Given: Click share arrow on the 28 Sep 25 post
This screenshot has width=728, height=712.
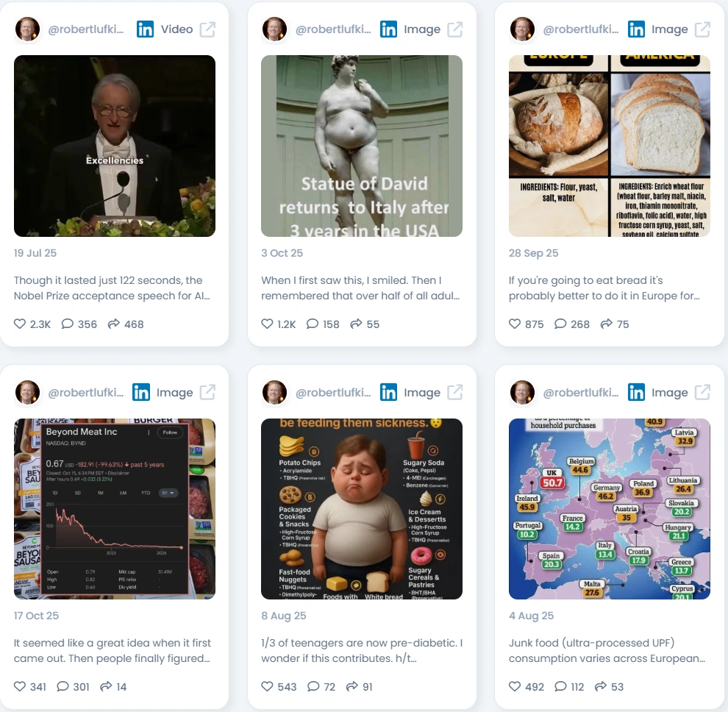Looking at the screenshot, I should [607, 324].
